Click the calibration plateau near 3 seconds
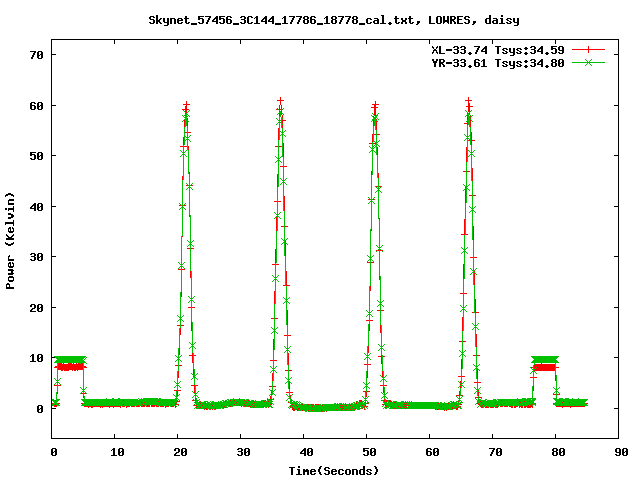Image resolution: width=640 pixels, height=480 pixels. point(70,363)
